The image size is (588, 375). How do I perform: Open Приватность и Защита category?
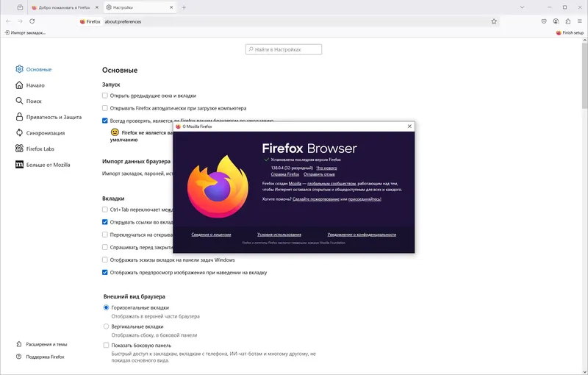(x=49, y=117)
